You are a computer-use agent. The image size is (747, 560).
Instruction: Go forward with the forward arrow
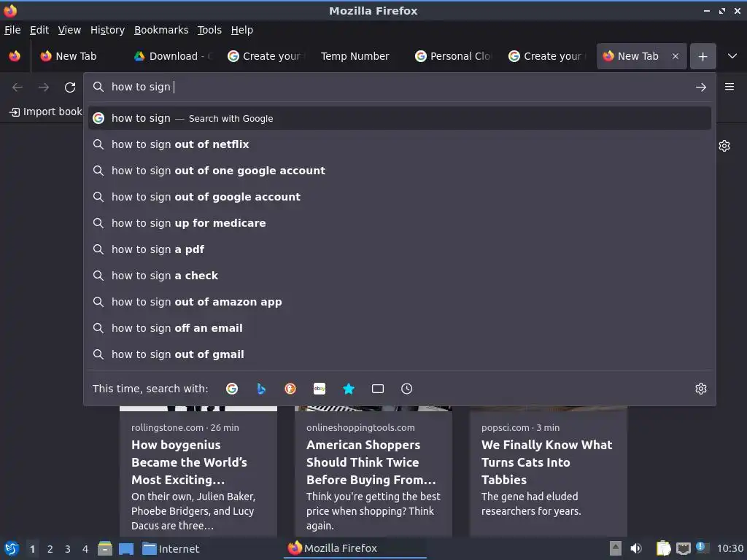(44, 87)
